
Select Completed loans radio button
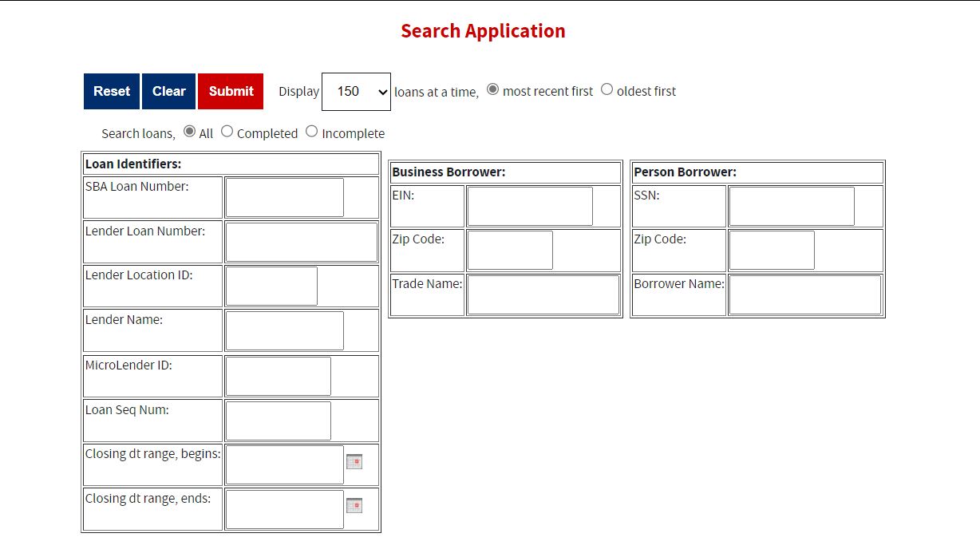coord(227,132)
